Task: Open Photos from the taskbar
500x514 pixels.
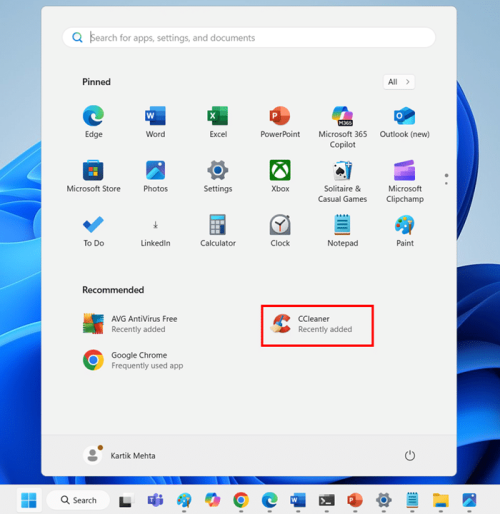Action: (x=469, y=500)
